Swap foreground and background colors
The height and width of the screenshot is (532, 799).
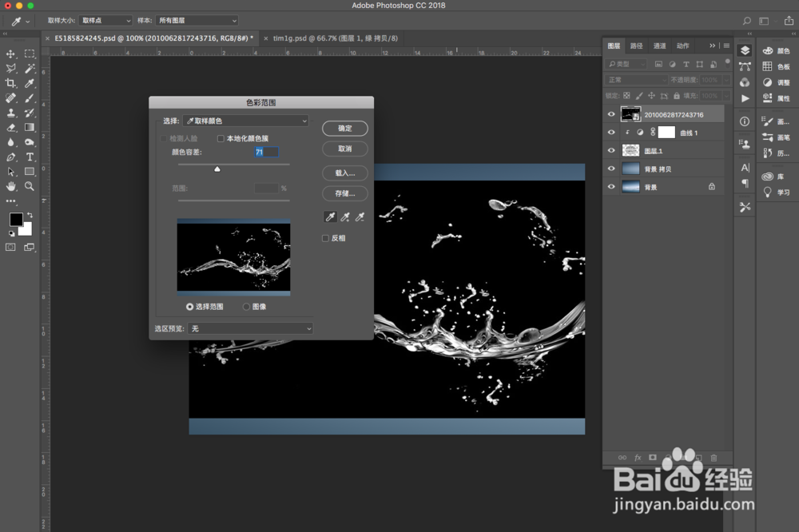coord(30,215)
